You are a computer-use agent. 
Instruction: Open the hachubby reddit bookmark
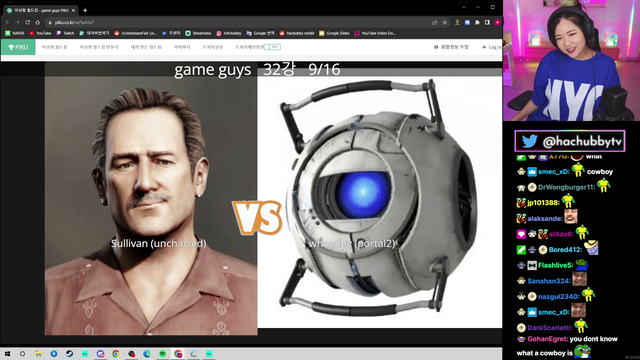[x=297, y=33]
